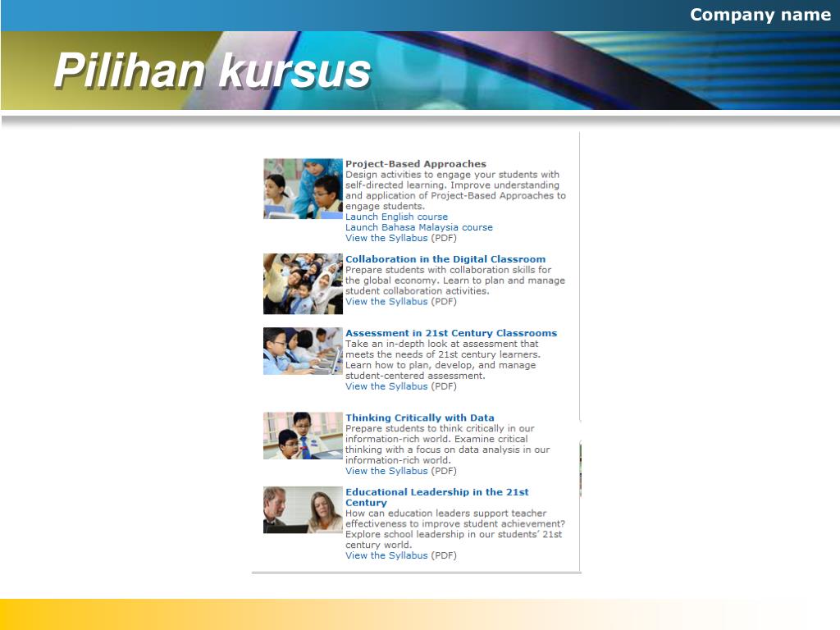This screenshot has height=630, width=840.
Task: Select the Project-Based Approaches title text
Action: (x=416, y=164)
